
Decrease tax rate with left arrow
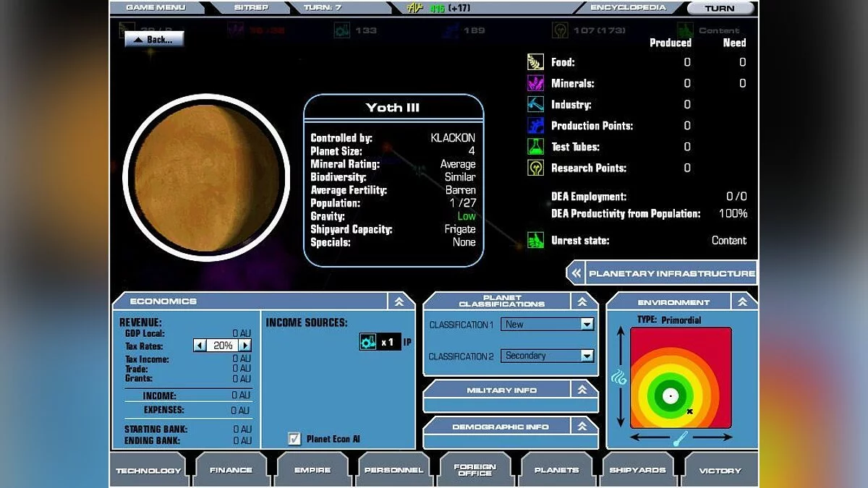(x=200, y=346)
